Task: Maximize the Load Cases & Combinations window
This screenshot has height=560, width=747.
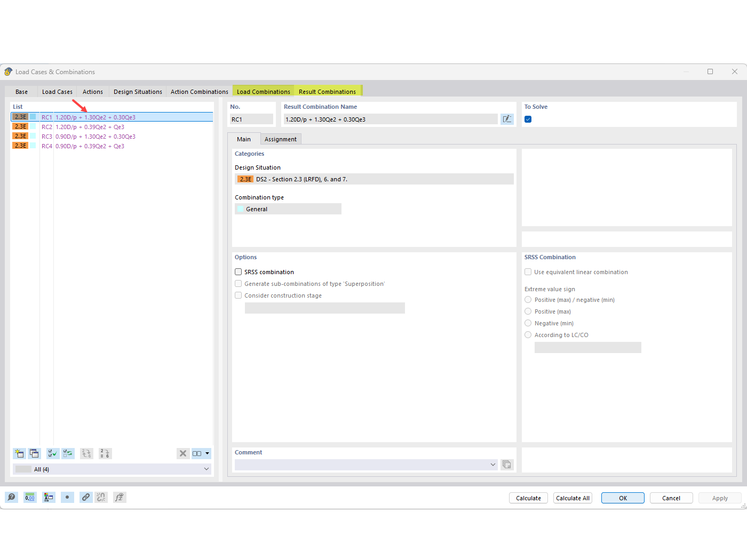Action: [x=710, y=71]
